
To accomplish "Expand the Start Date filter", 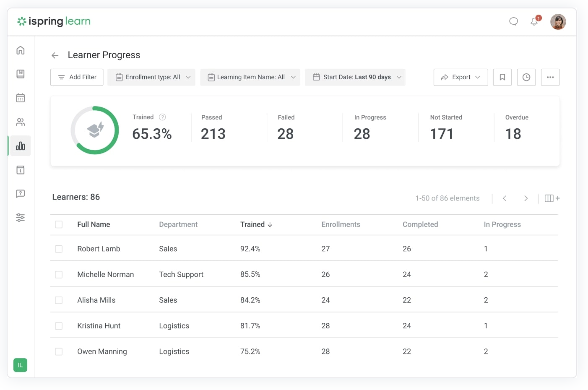I will pos(355,77).
